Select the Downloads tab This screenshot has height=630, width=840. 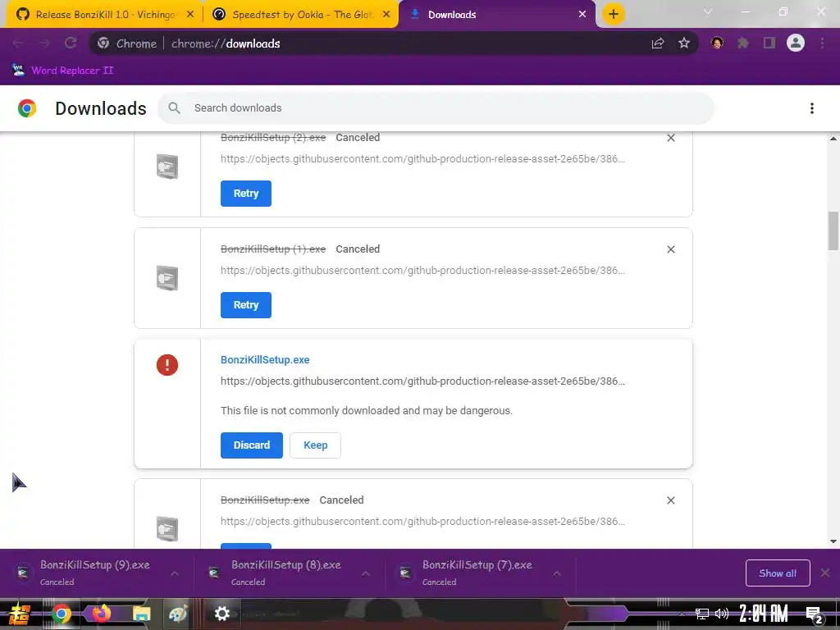pos(495,15)
